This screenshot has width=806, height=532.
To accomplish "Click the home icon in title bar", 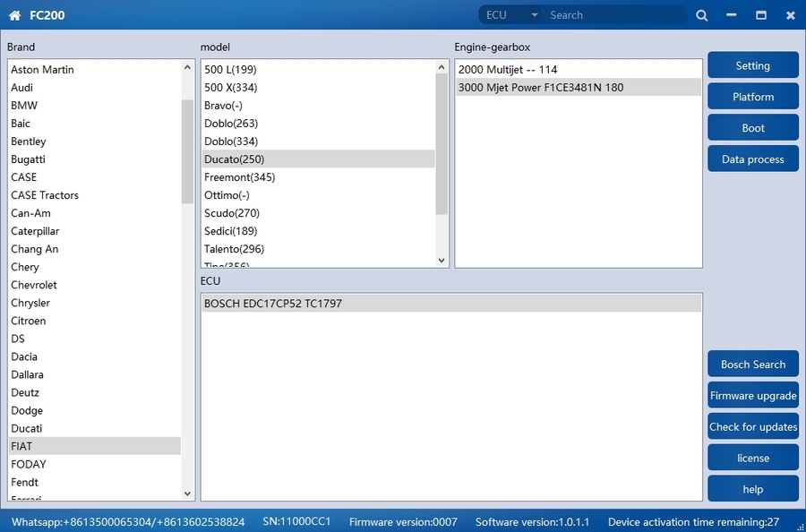I will pos(14,15).
